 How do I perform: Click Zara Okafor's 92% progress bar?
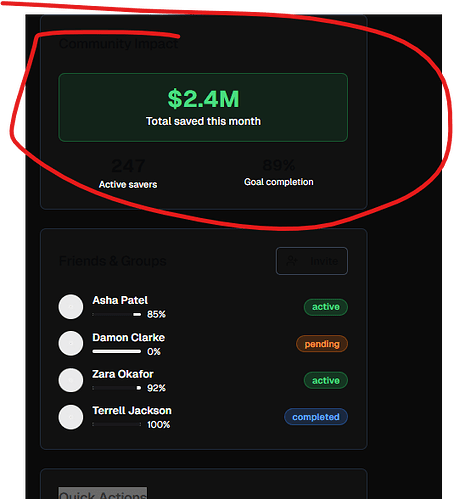[117, 388]
